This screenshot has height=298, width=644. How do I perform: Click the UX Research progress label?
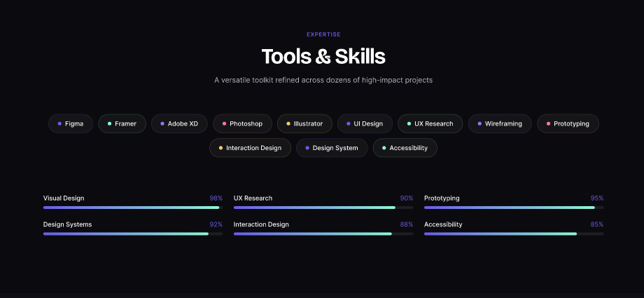[253, 198]
